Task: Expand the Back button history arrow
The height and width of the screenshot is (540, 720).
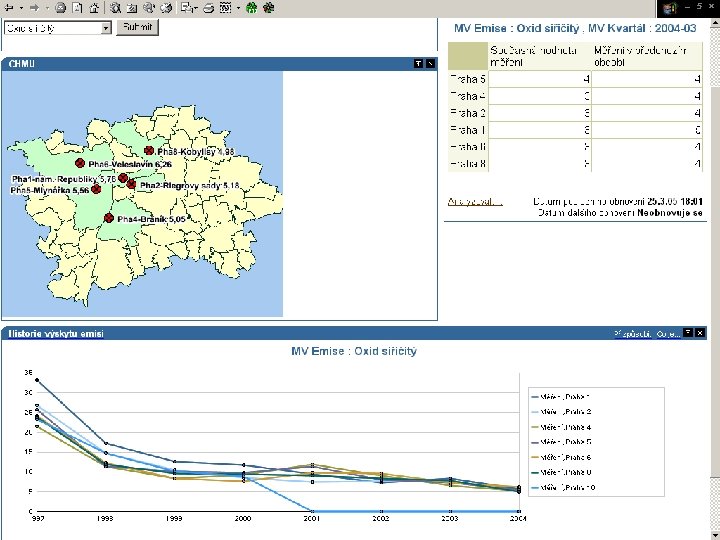Action: coord(21,7)
